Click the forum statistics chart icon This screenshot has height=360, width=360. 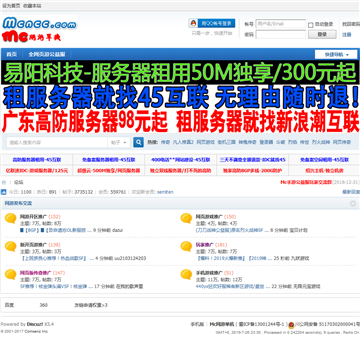[x=3, y=192]
